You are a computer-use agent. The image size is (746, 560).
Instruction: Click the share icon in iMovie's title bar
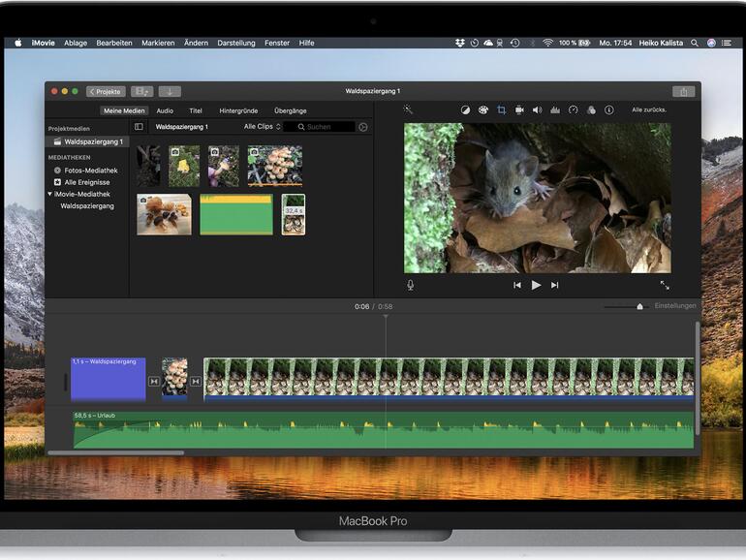click(684, 92)
